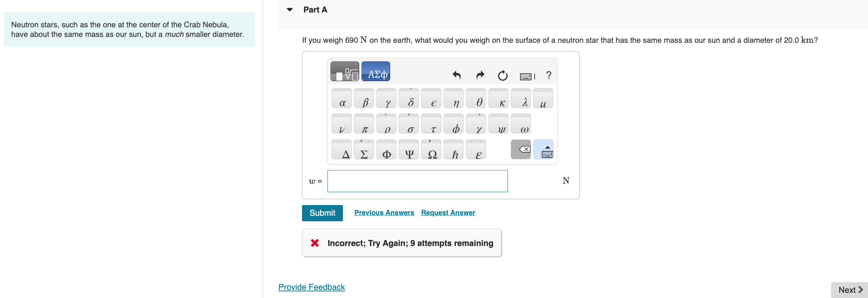Viewport: 868px width, 298px height.
Task: Open the math templates palette
Action: (344, 71)
